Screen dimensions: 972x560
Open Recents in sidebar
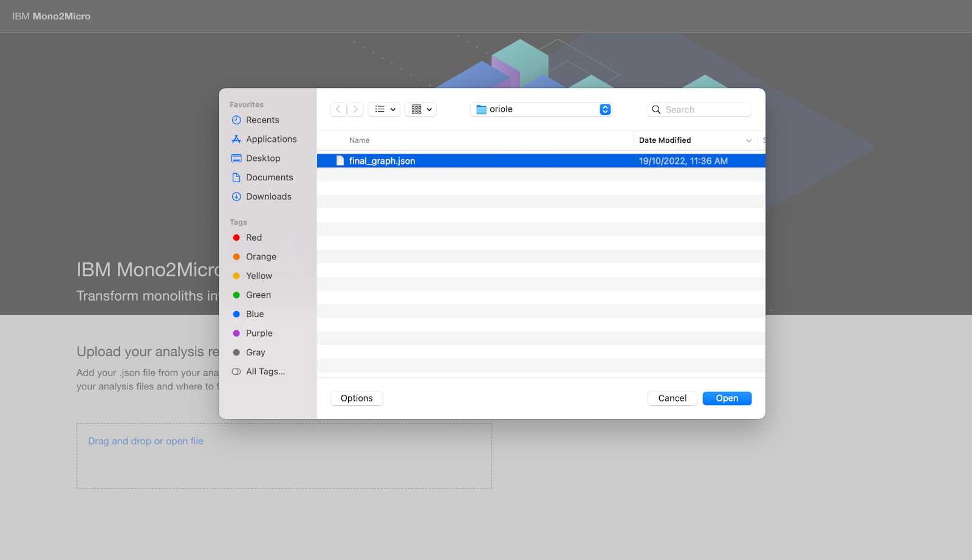[x=262, y=120]
